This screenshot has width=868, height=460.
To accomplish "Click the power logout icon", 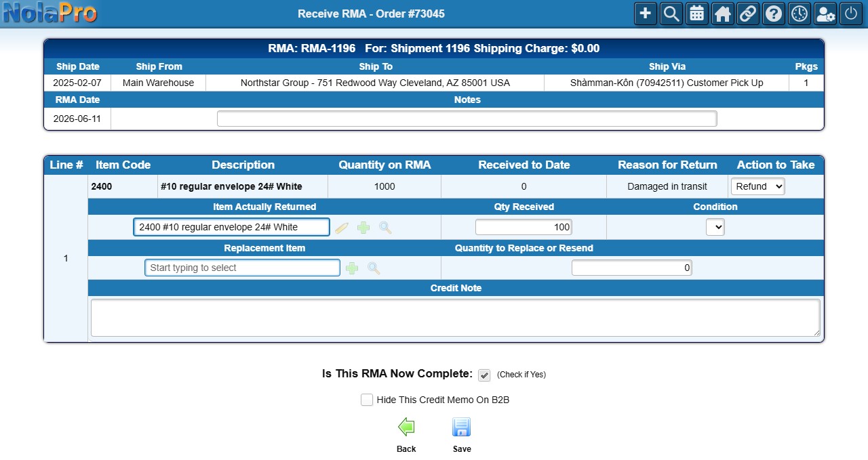I will coord(851,14).
